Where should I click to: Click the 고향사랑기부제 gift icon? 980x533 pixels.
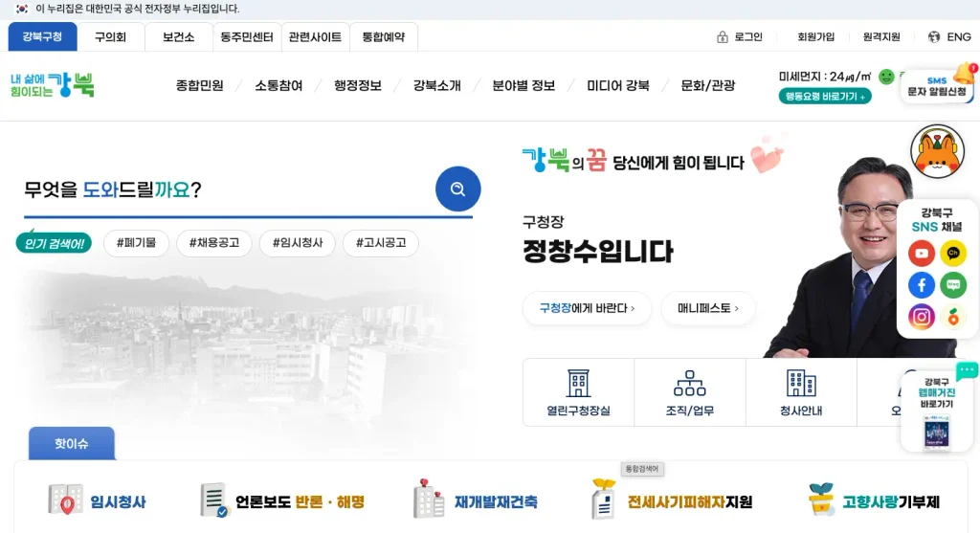pyautogui.click(x=821, y=499)
